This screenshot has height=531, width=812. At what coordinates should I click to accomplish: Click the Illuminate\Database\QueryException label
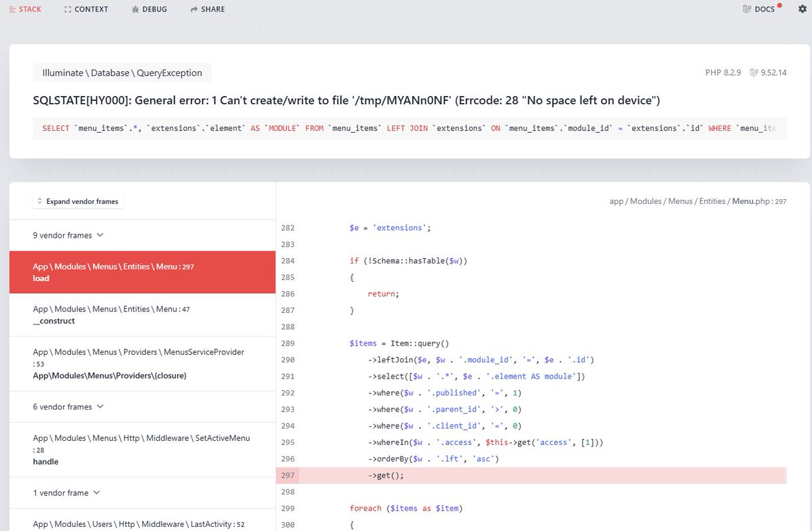(x=122, y=73)
